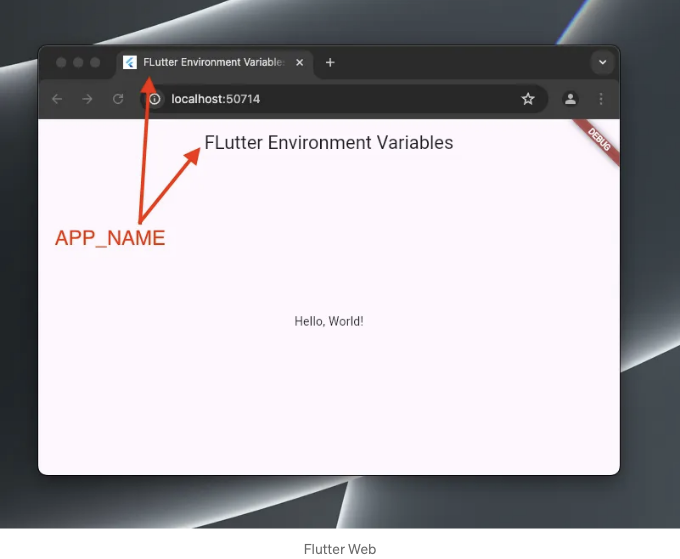
Task: Click the green maximize window button
Action: (95, 63)
